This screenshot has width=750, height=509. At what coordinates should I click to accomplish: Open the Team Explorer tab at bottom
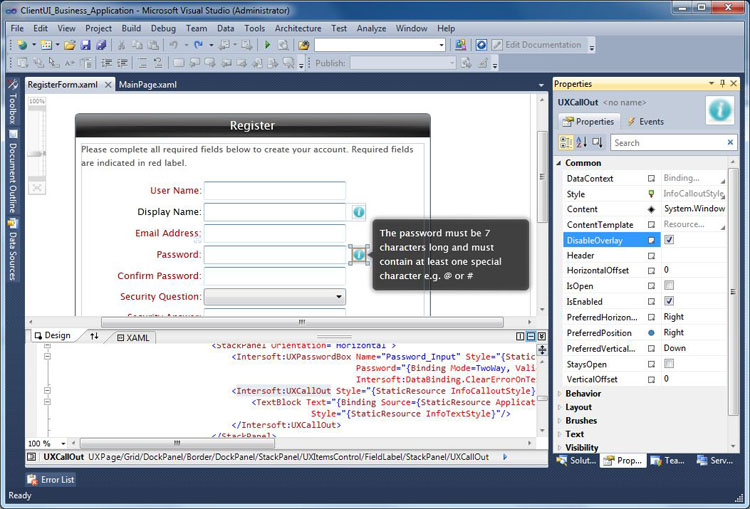(667, 461)
